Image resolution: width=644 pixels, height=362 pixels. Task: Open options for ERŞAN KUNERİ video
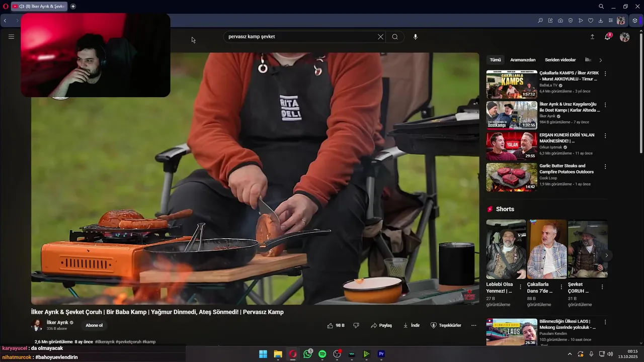click(605, 136)
